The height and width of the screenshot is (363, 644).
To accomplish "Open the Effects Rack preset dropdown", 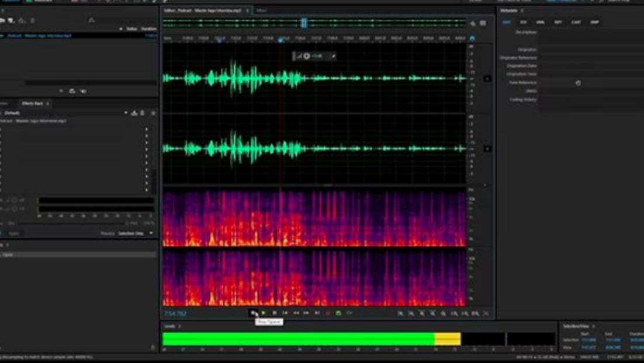I will [126, 112].
